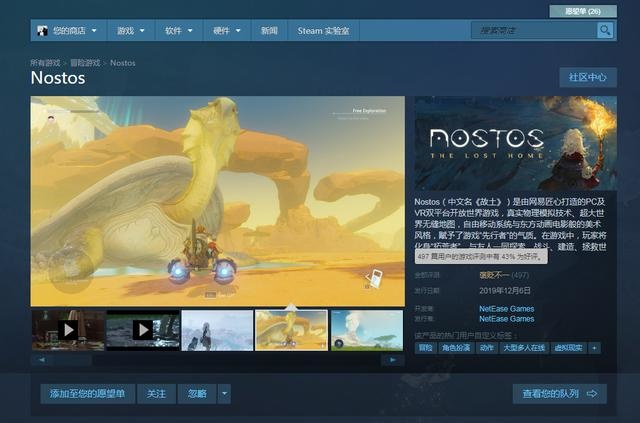
Task: Play the first video thumbnail
Action: [x=68, y=330]
